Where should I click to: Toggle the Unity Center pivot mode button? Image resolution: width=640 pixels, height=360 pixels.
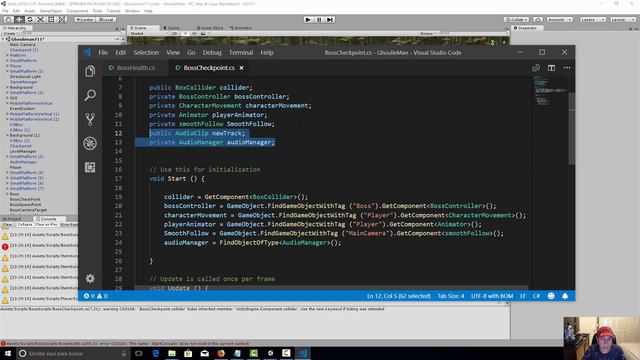click(x=84, y=20)
